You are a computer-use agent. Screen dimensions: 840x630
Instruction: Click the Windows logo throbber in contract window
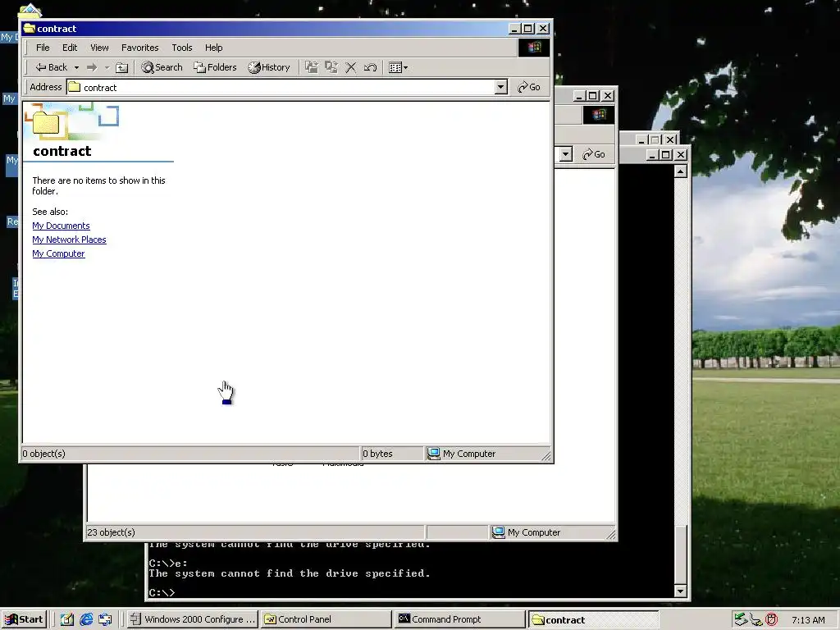point(533,47)
